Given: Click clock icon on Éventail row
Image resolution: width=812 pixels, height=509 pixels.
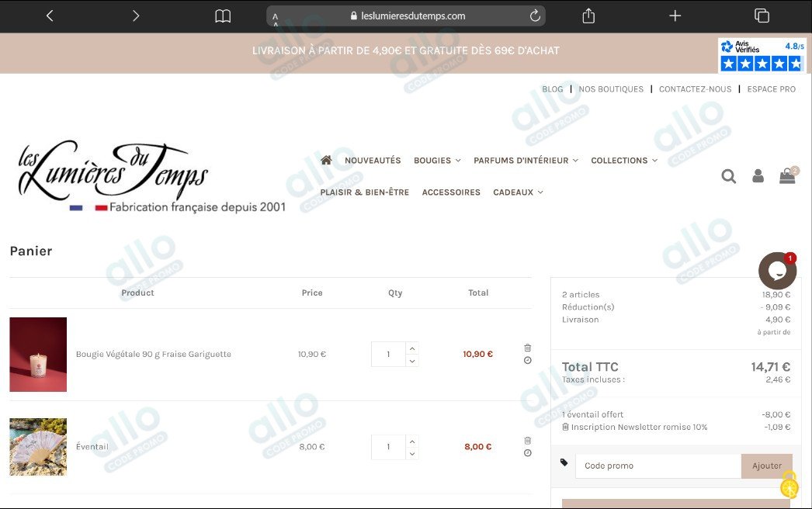Looking at the screenshot, I should pyautogui.click(x=528, y=452).
